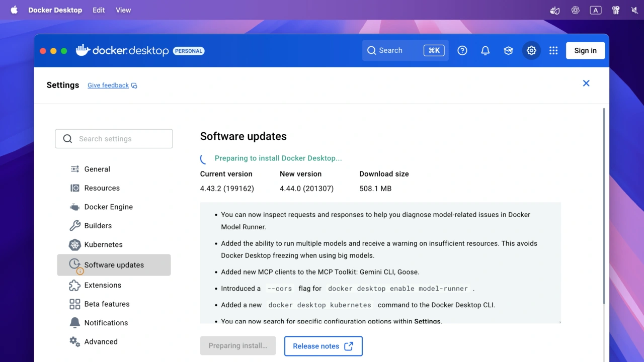This screenshot has width=644, height=362.
Task: Click the ChatGPT icon in menu bar
Action: pos(575,10)
